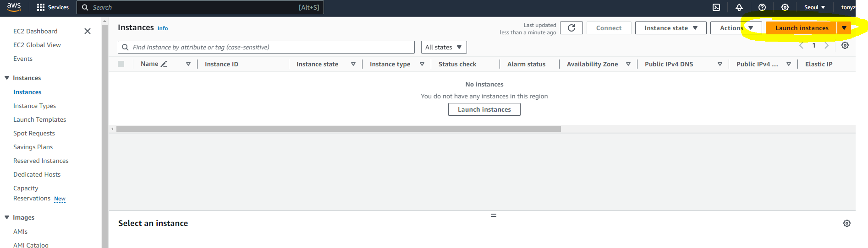Open Instance Types page

tap(34, 106)
